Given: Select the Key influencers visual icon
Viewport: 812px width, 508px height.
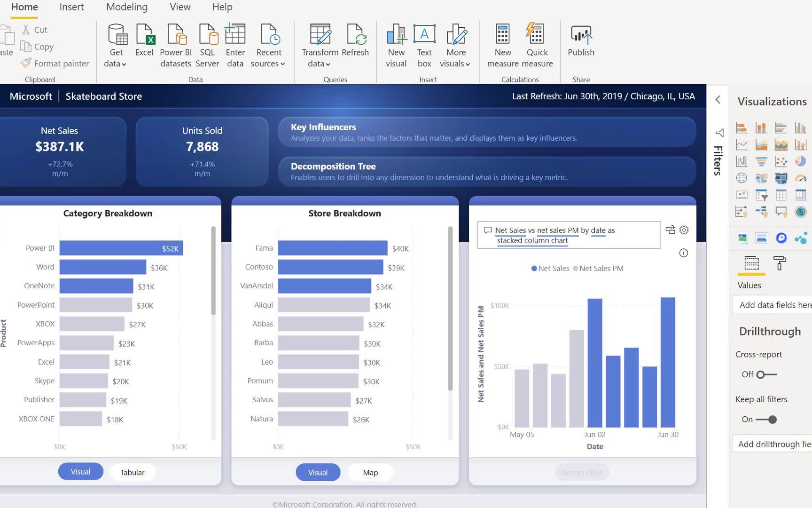Looking at the screenshot, I should click(x=742, y=212).
